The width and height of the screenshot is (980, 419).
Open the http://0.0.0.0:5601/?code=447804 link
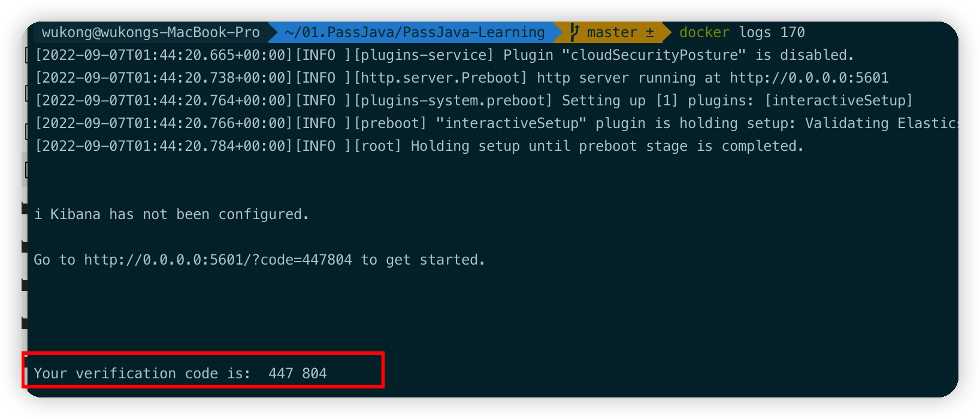[x=217, y=260]
